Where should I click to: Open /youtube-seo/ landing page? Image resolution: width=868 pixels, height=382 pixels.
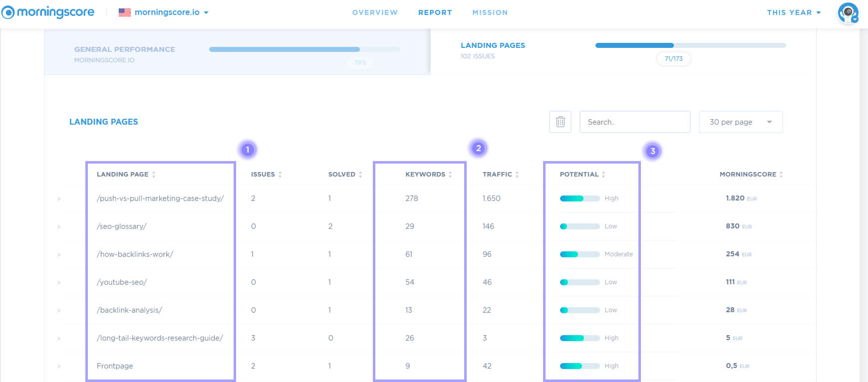pyautogui.click(x=122, y=282)
